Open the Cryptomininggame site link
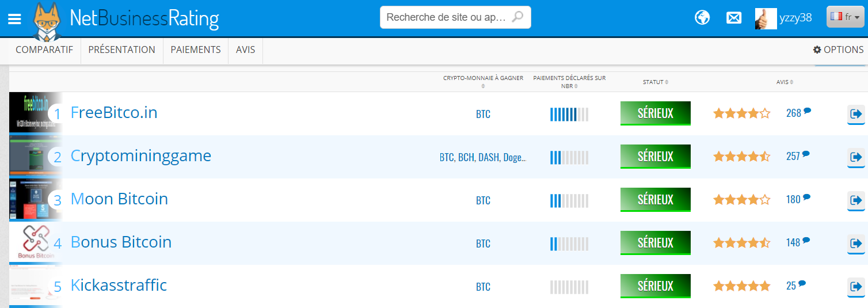The height and width of the screenshot is (308, 868). click(x=141, y=156)
